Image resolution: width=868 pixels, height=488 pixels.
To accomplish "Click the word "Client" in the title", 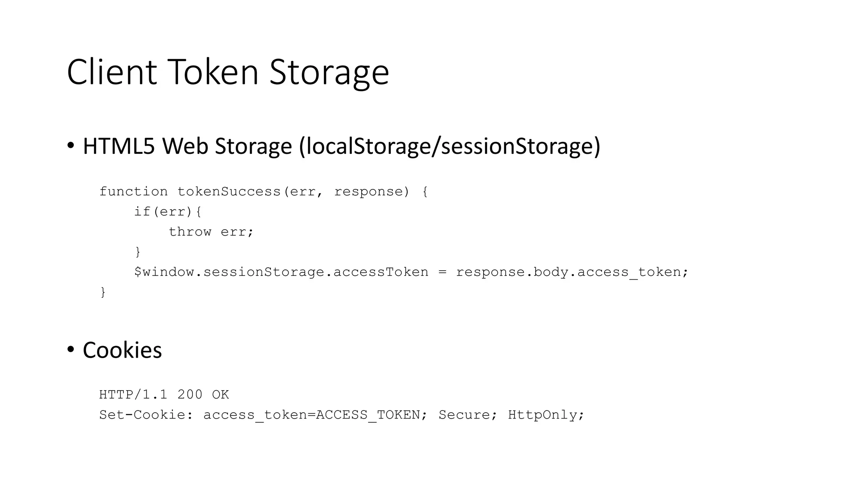I will pos(112,72).
